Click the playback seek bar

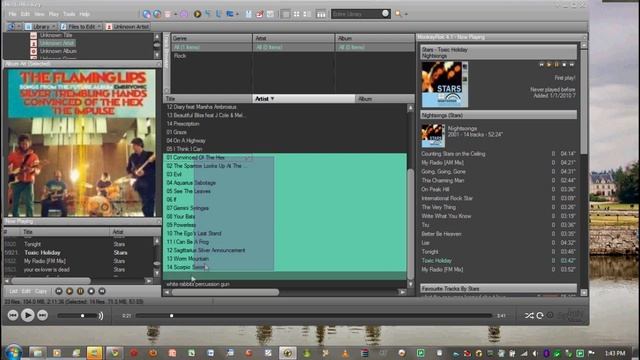(313, 316)
